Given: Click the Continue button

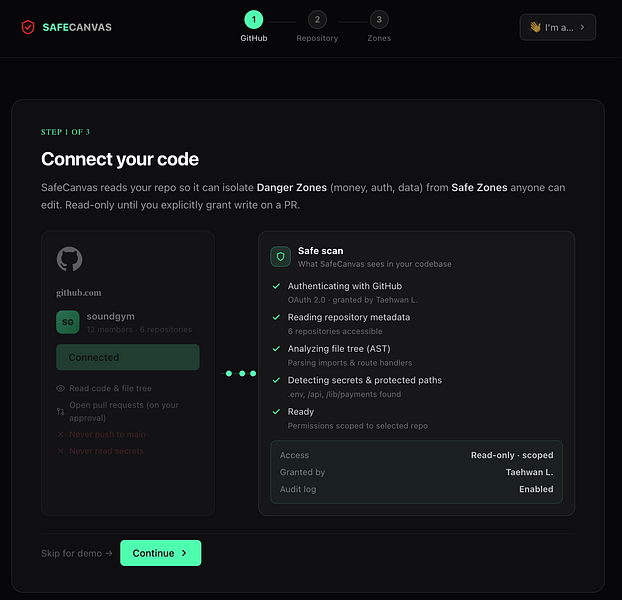Looking at the screenshot, I should click(x=161, y=553).
